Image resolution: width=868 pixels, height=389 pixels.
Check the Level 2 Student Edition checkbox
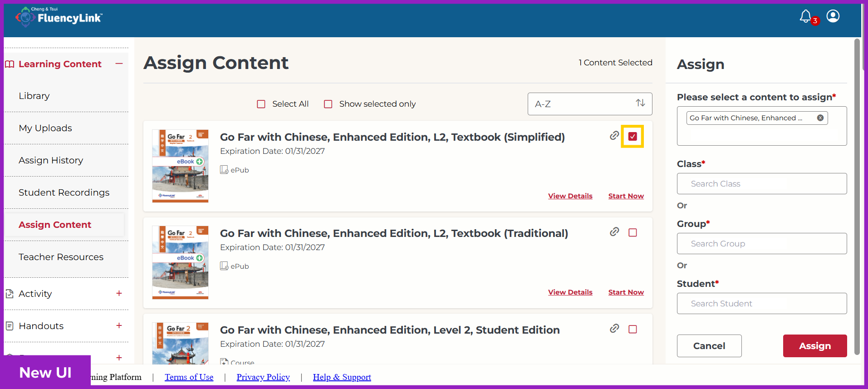pos(633,329)
